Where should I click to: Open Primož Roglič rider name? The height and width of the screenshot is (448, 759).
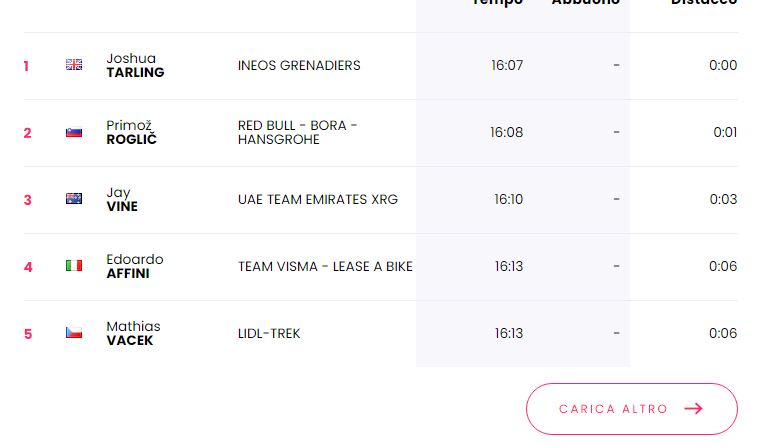[131, 133]
